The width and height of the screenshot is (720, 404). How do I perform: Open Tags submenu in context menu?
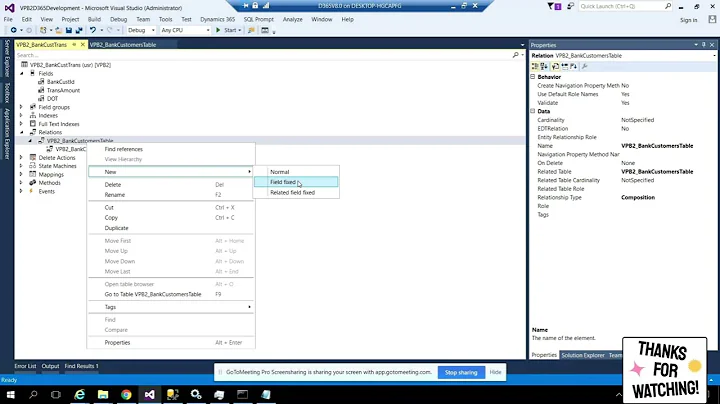(171, 307)
